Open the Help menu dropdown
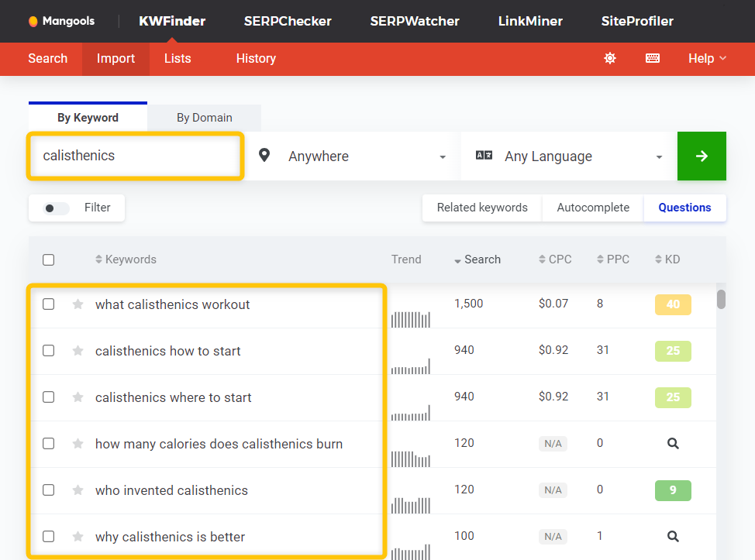The height and width of the screenshot is (560, 755). click(707, 58)
